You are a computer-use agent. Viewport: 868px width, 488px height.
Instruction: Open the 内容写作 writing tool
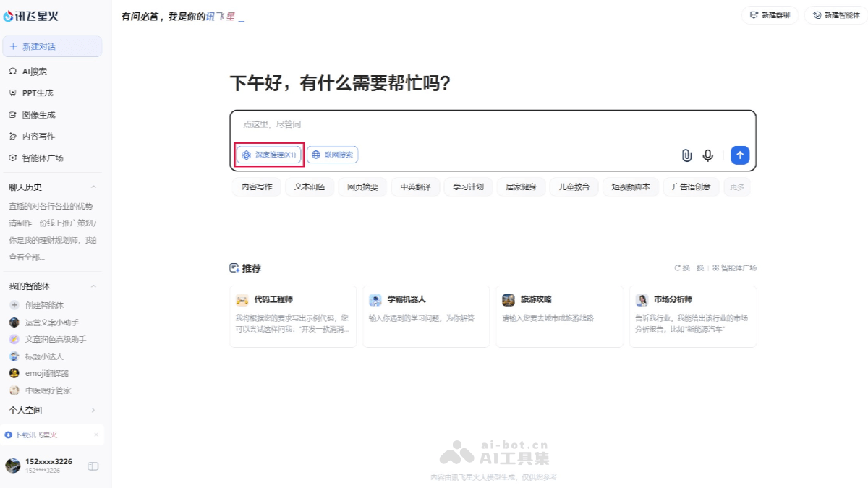32,136
